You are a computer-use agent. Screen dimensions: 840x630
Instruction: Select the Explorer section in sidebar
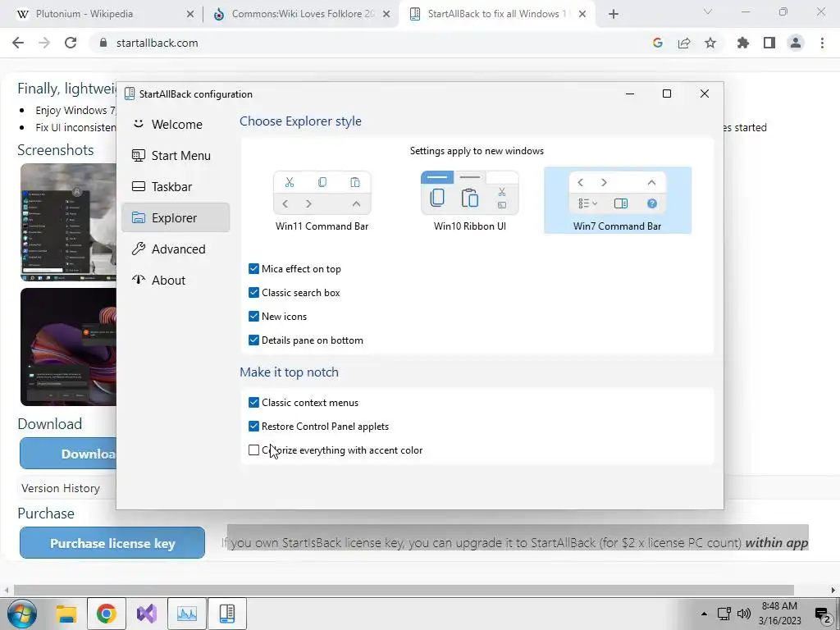pyautogui.click(x=176, y=217)
